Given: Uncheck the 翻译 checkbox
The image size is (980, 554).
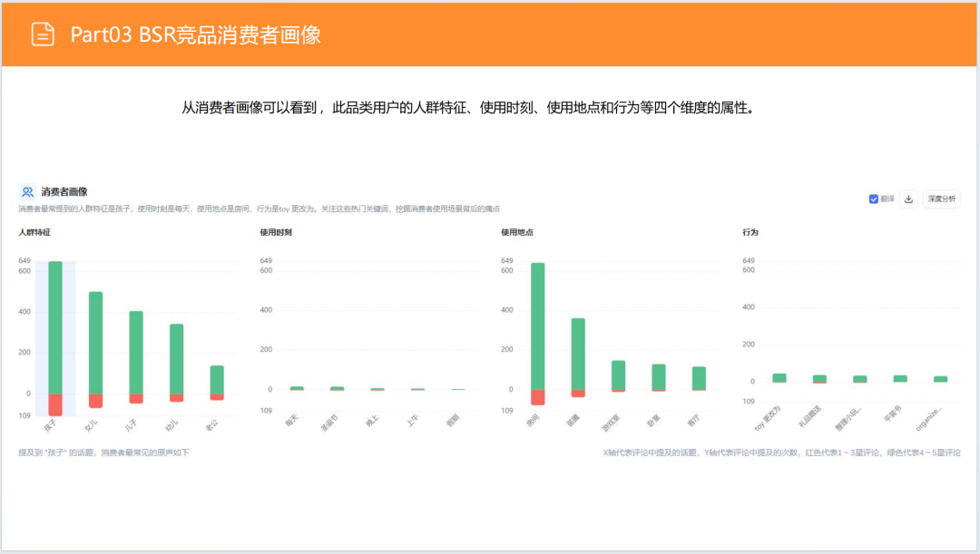Looking at the screenshot, I should 873,199.
